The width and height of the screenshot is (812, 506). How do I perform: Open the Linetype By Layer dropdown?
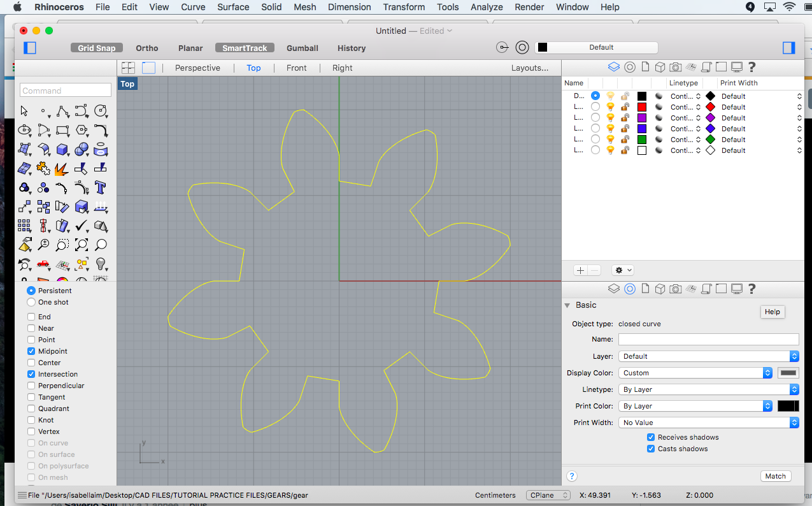click(x=709, y=389)
